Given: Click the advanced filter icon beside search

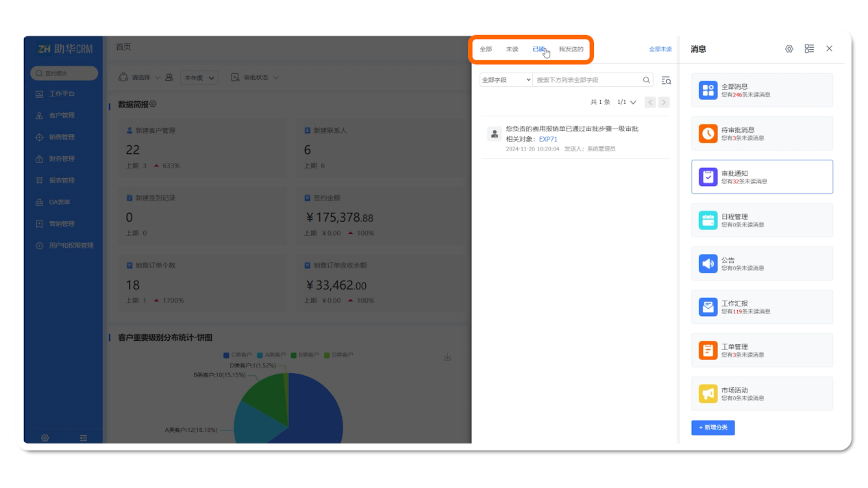Looking at the screenshot, I should pos(666,80).
